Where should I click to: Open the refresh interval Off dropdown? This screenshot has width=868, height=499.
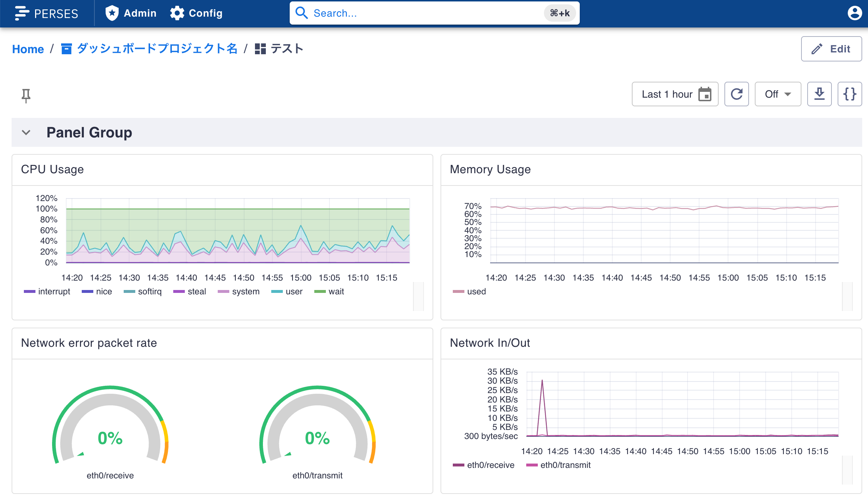pos(778,94)
